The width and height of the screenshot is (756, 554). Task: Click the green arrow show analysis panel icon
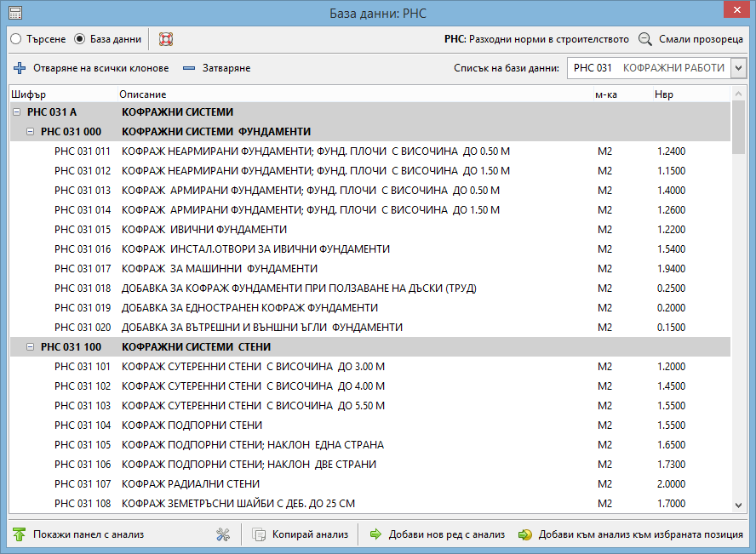20,534
